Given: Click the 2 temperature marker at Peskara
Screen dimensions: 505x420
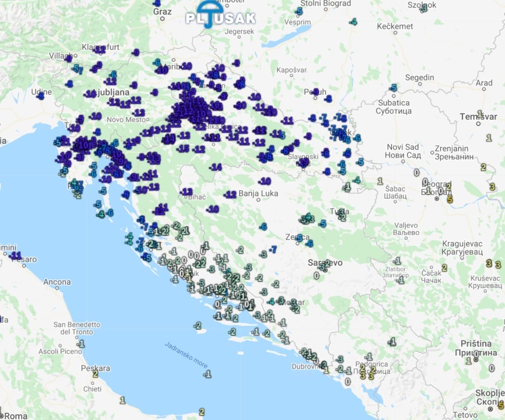Looking at the screenshot, I should pyautogui.click(x=95, y=374).
